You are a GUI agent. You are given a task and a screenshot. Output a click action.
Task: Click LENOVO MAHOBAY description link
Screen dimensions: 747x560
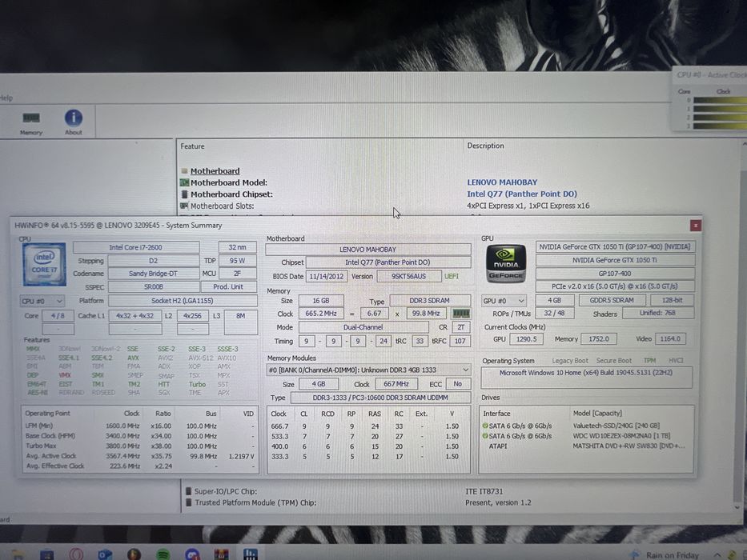click(x=502, y=182)
